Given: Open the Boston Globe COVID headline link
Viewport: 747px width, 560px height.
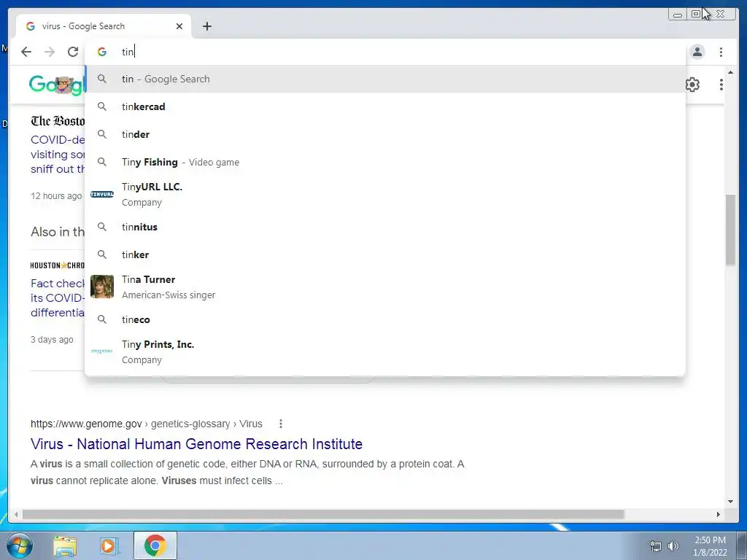Looking at the screenshot, I should 58,155.
